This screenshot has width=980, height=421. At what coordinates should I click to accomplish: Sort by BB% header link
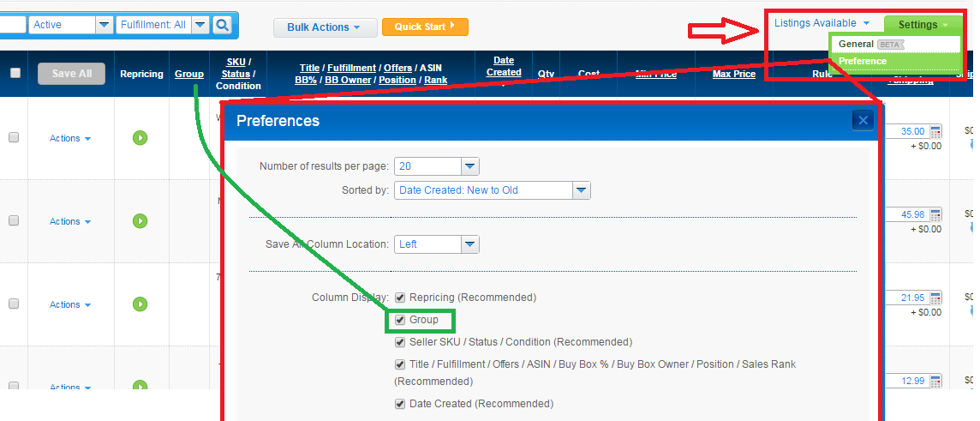click(306, 80)
